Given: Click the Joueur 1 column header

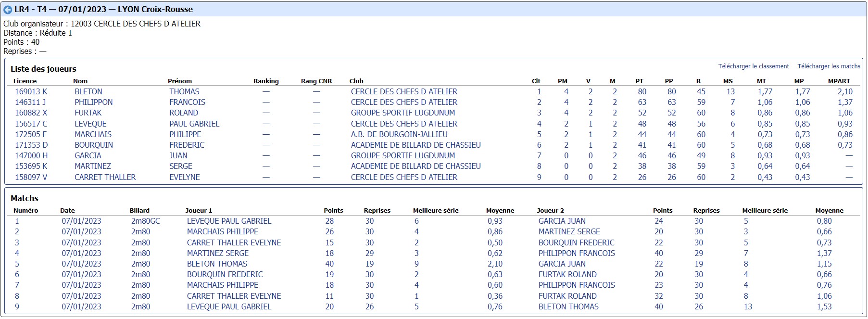Looking at the screenshot, I should tap(199, 210).
